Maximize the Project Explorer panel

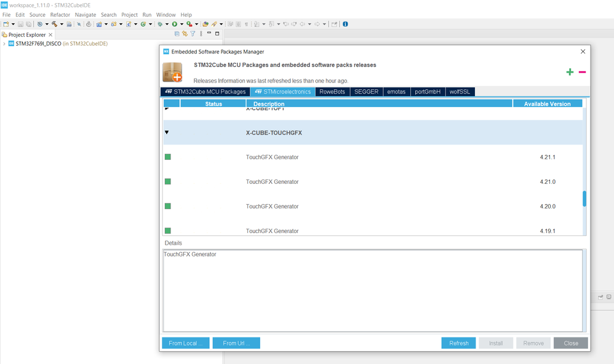pos(217,34)
